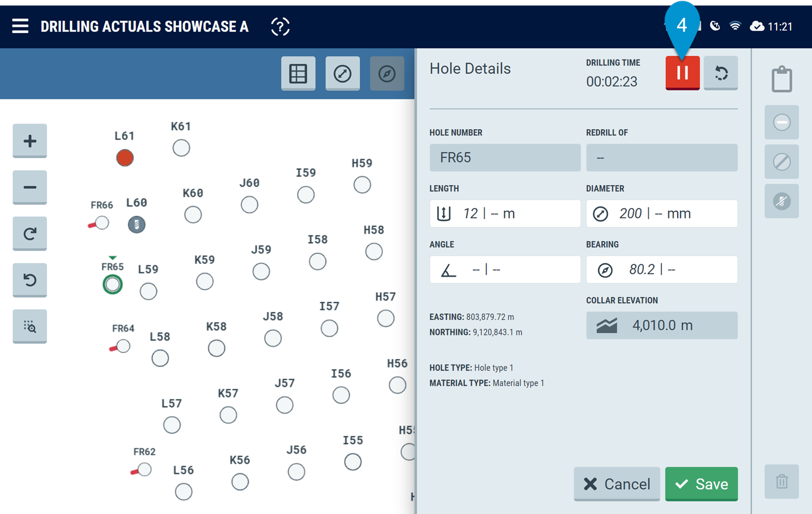This screenshot has width=812, height=514.
Task: Select hole J57 on the map
Action: click(x=284, y=405)
